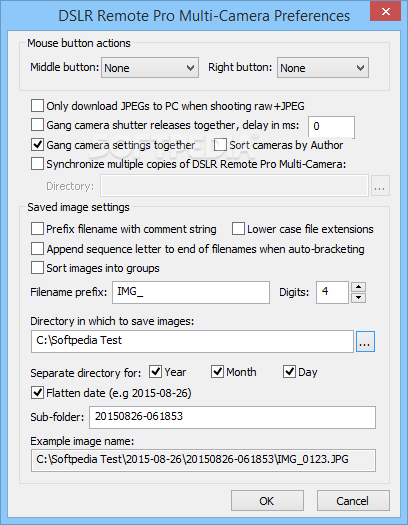The image size is (408, 525).
Task: Click the save images directory path field
Action: (192, 341)
